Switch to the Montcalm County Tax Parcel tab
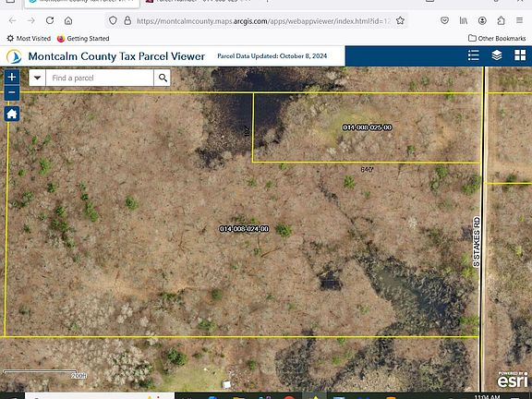This screenshot has width=532, height=399. tap(81, 2)
